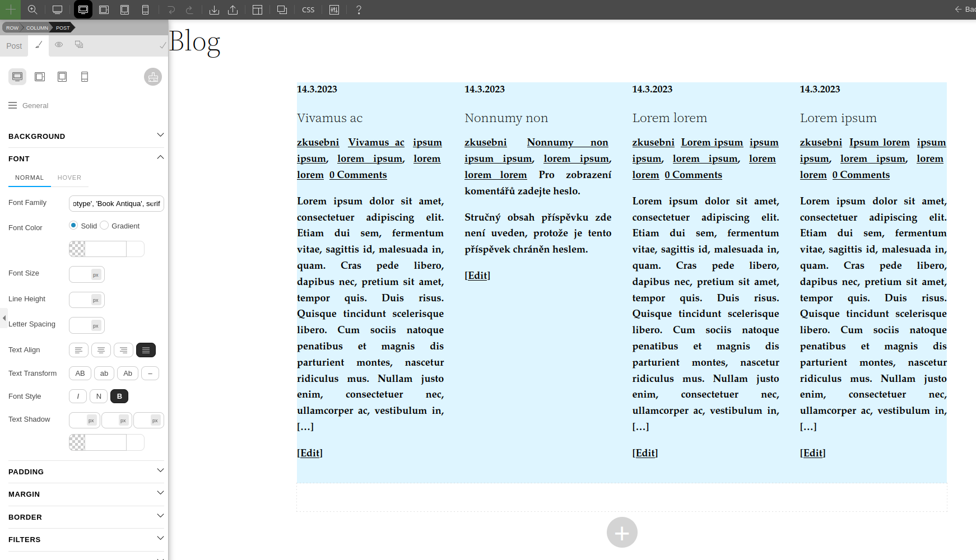Click the Letter Spacing input field
Screen dimensions: 976x560
pos(86,325)
